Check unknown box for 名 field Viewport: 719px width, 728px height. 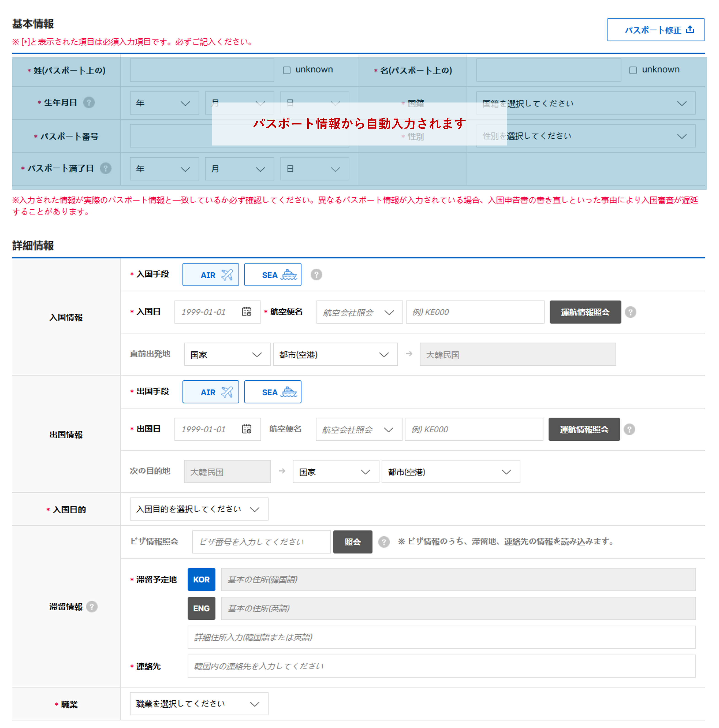(633, 70)
